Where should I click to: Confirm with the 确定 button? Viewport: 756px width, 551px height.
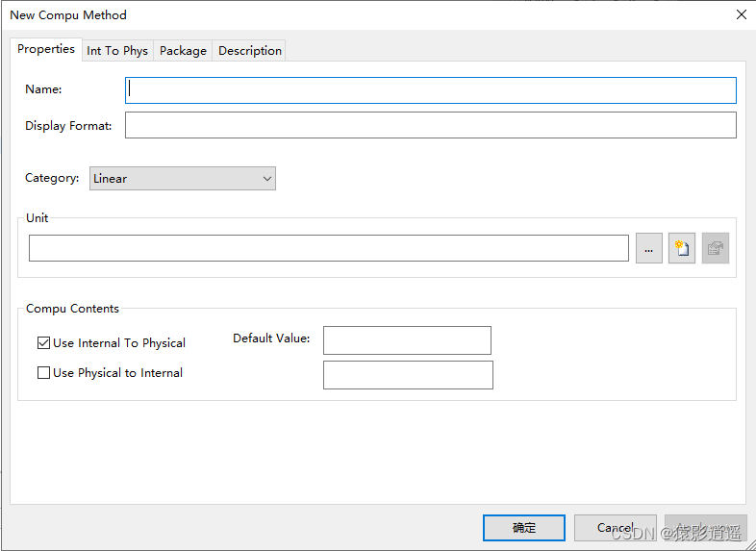pos(524,528)
